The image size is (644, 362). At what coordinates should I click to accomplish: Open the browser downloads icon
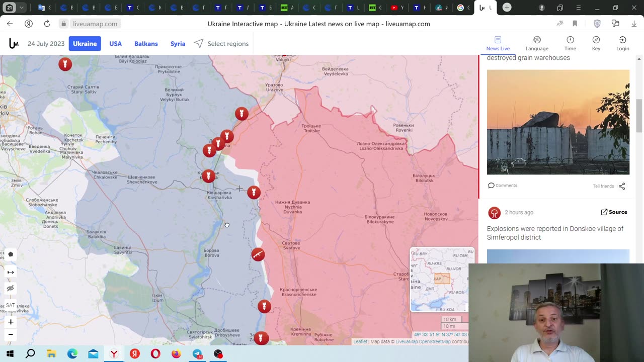633,24
